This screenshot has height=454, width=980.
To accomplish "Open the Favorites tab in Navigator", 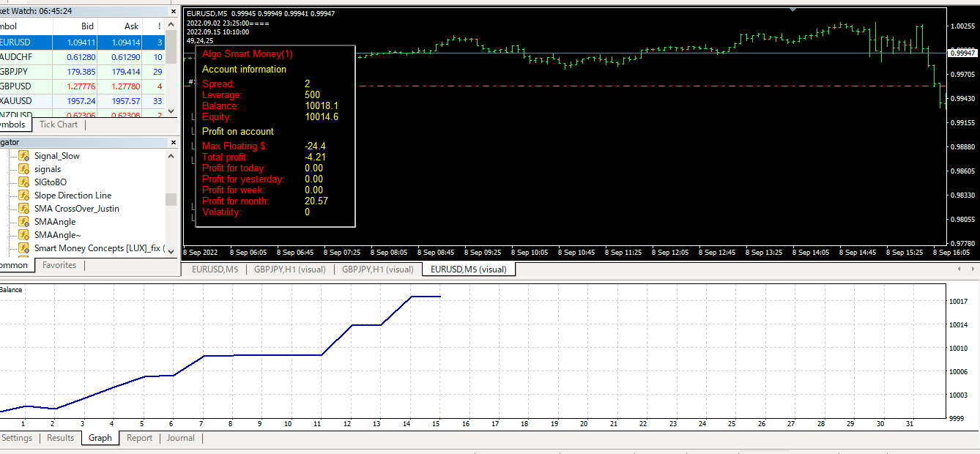I will pos(59,265).
